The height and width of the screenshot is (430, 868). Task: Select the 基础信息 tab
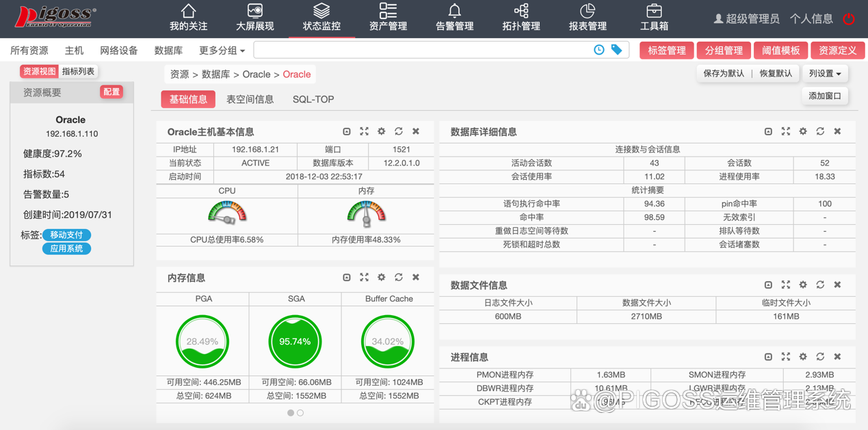pyautogui.click(x=188, y=99)
